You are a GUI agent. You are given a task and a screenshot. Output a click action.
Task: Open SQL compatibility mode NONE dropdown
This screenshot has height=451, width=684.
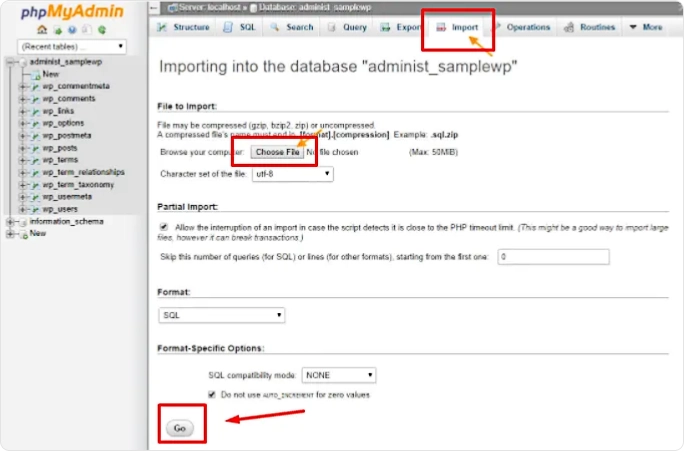point(339,375)
